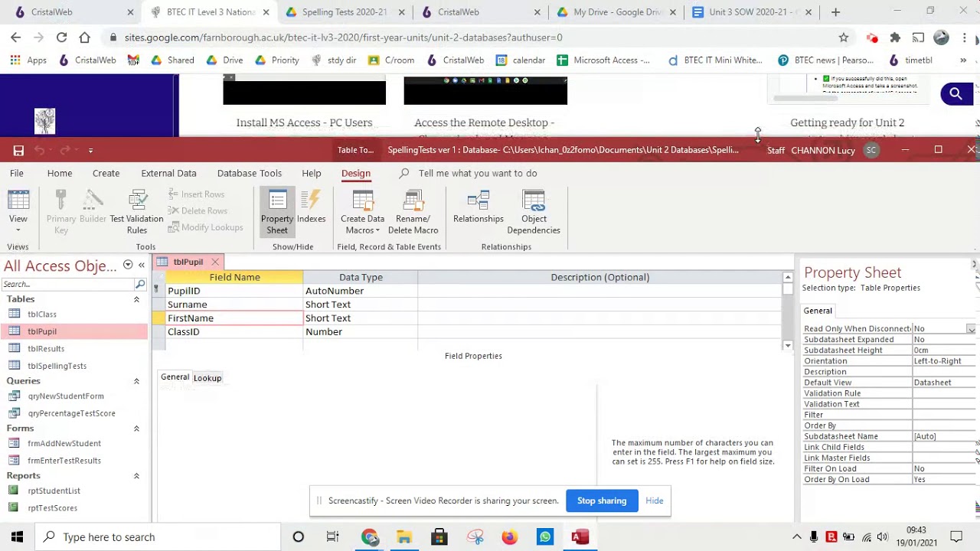Click the Windows Start button
The image size is (980, 551).
(17, 537)
